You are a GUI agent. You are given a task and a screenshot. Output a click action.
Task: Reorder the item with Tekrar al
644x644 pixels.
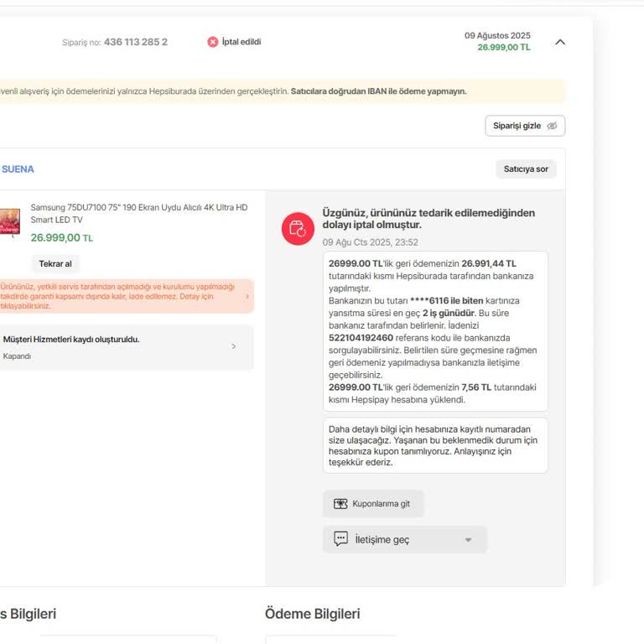[55, 263]
